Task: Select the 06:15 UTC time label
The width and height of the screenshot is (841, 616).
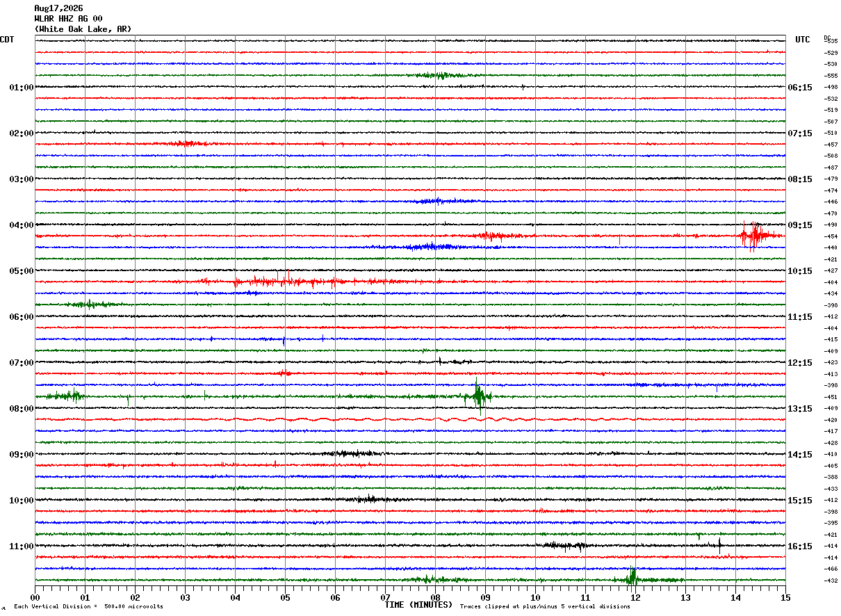Action: (799, 88)
